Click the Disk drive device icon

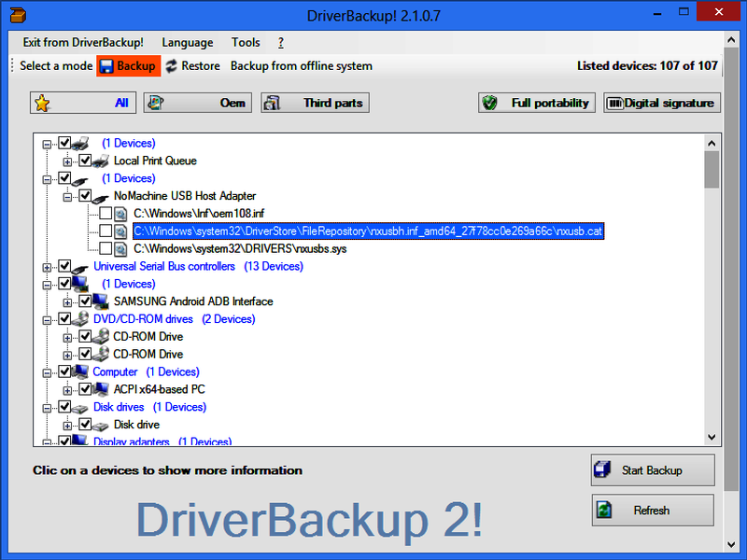click(101, 426)
